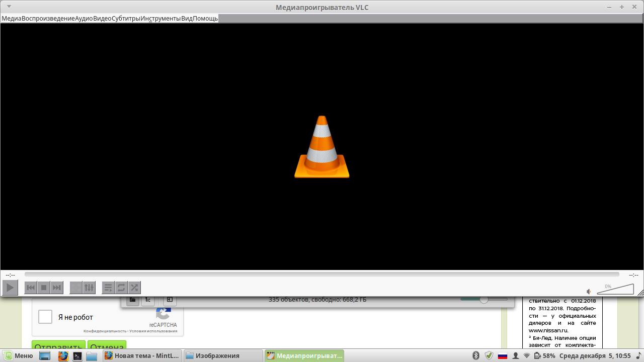Expand the Аудио menu

[x=84, y=18]
